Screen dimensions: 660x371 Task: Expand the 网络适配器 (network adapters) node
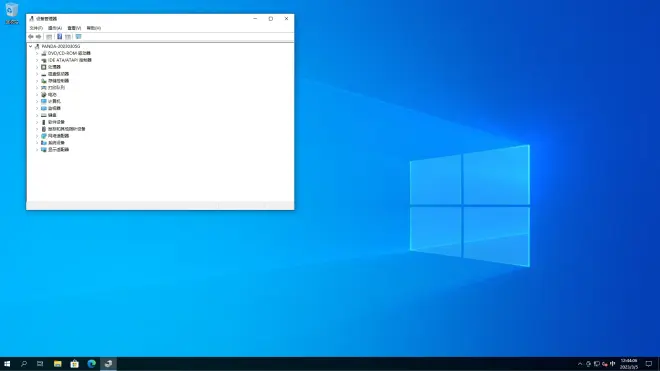click(37, 136)
